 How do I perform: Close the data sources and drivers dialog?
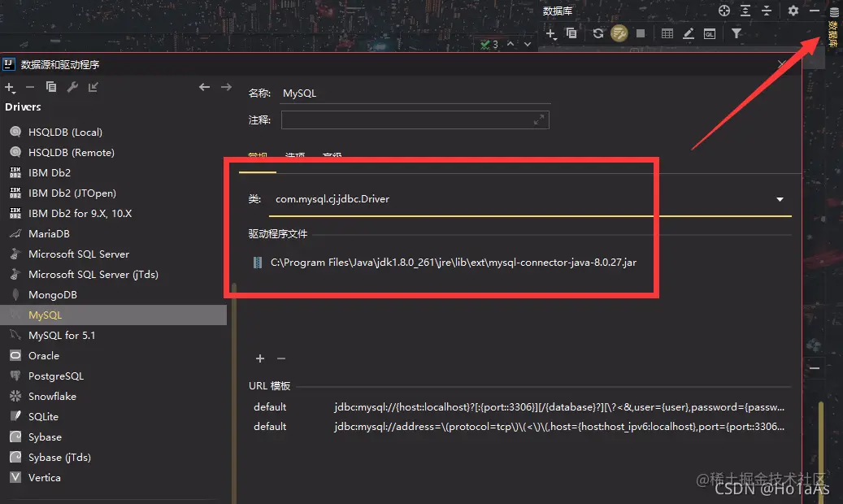(x=782, y=64)
